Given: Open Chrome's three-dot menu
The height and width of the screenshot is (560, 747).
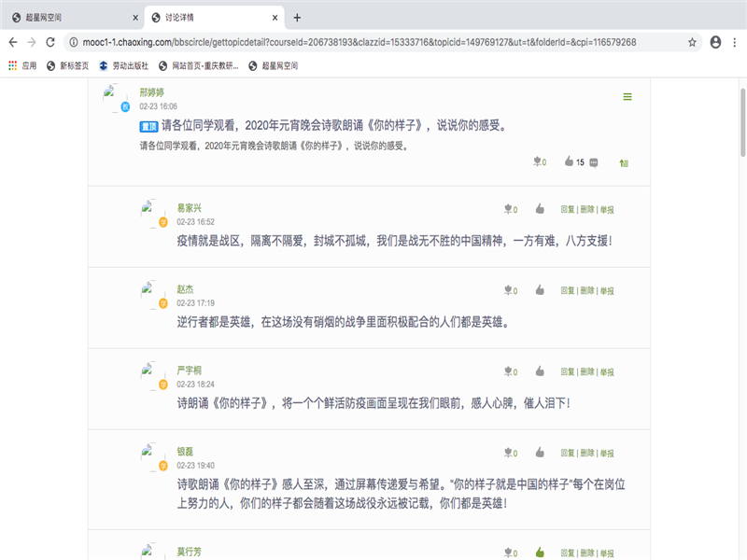Looking at the screenshot, I should pyautogui.click(x=735, y=42).
